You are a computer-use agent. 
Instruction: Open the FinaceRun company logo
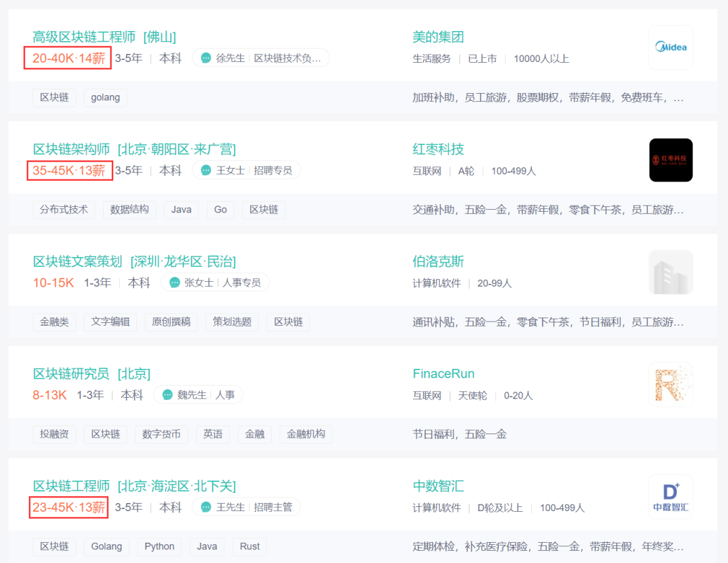tap(671, 384)
